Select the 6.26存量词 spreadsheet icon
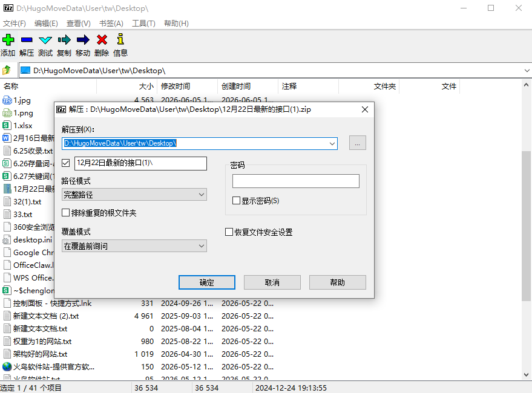 click(7, 163)
